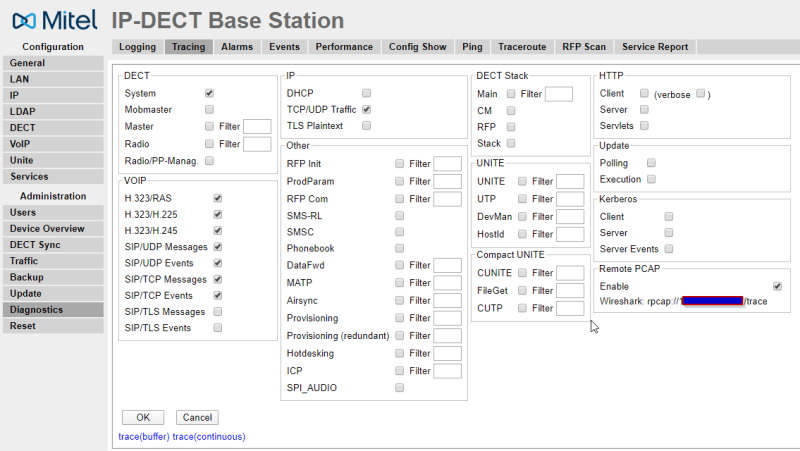Enable SMS-RL checkbox
This screenshot has height=451, width=800.
[399, 216]
